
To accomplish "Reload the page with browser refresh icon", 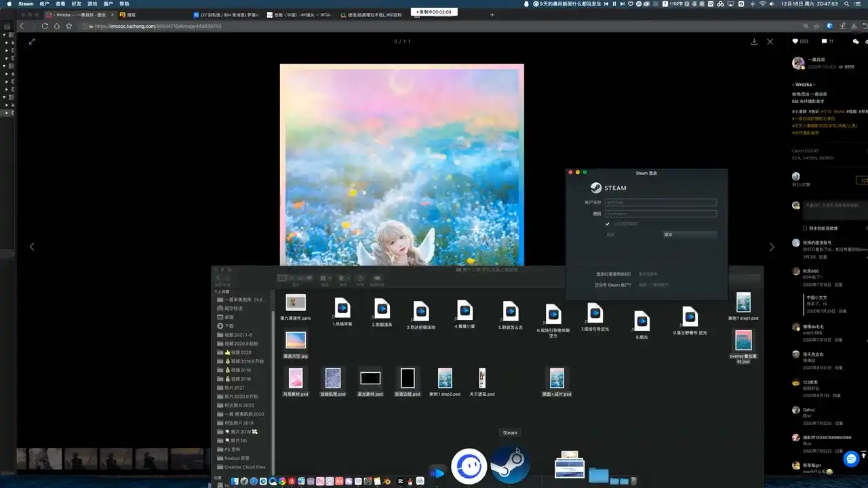I will coord(45,26).
